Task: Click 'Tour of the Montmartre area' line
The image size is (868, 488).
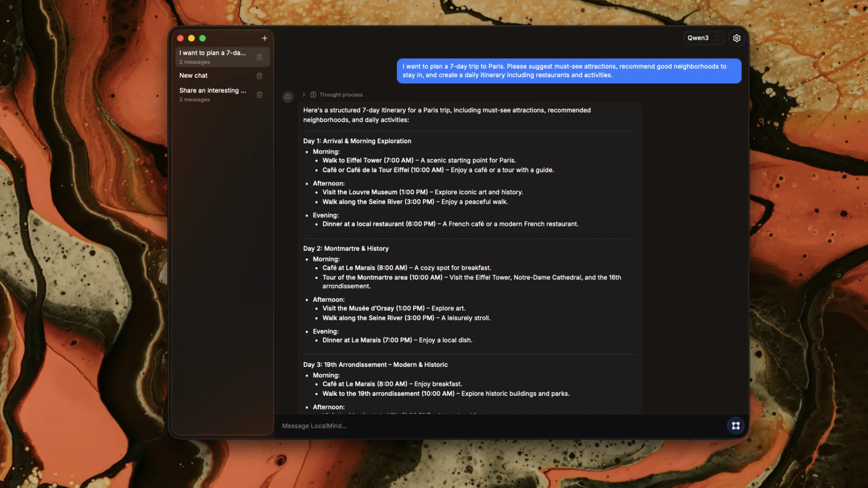Action: tap(472, 282)
